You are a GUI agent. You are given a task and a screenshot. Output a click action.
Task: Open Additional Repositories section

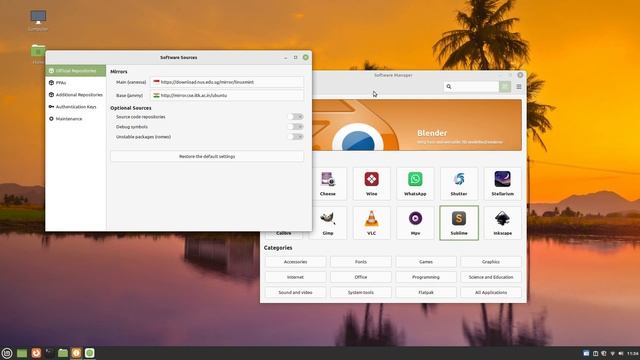76,95
